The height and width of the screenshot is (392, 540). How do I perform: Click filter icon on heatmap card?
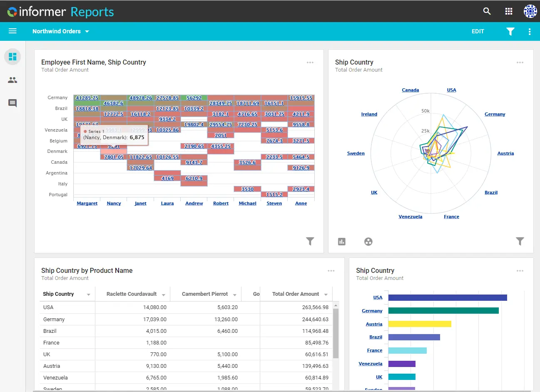point(310,241)
